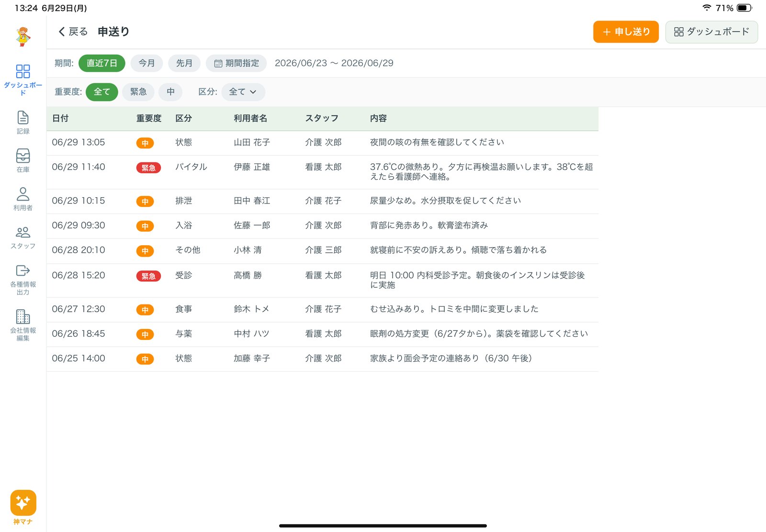Viewport: 766px width, 532px height.
Task: Click the 区分 column header
Action: pos(183,118)
